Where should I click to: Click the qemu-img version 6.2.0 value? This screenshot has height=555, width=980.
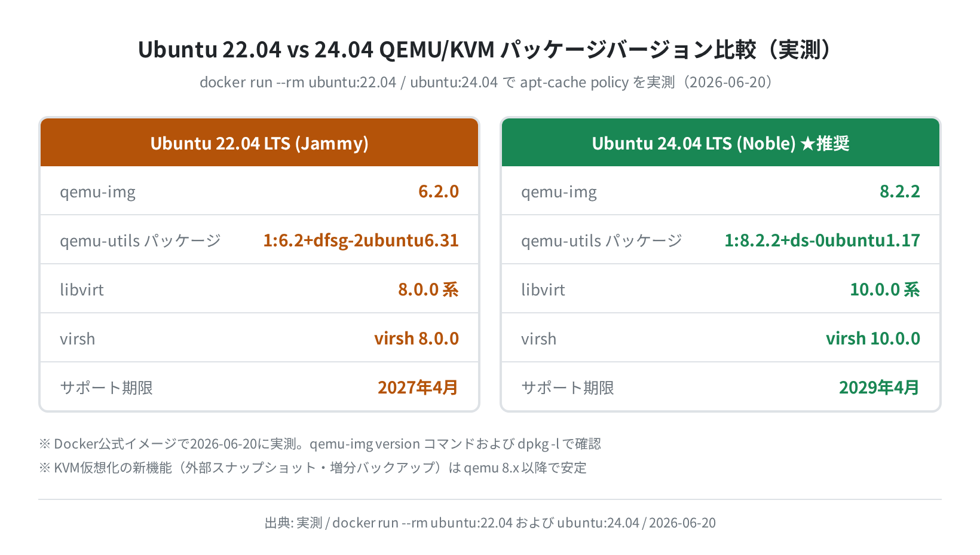(439, 191)
